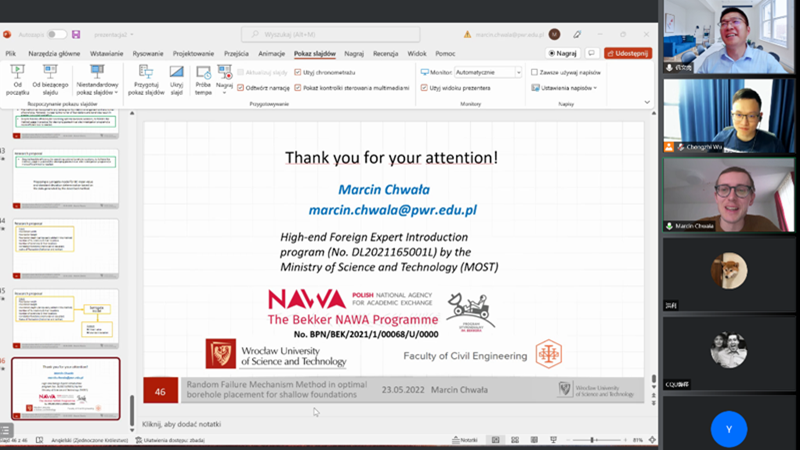
Task: Toggle Aktualizuj slajdy checkbox
Action: click(241, 72)
